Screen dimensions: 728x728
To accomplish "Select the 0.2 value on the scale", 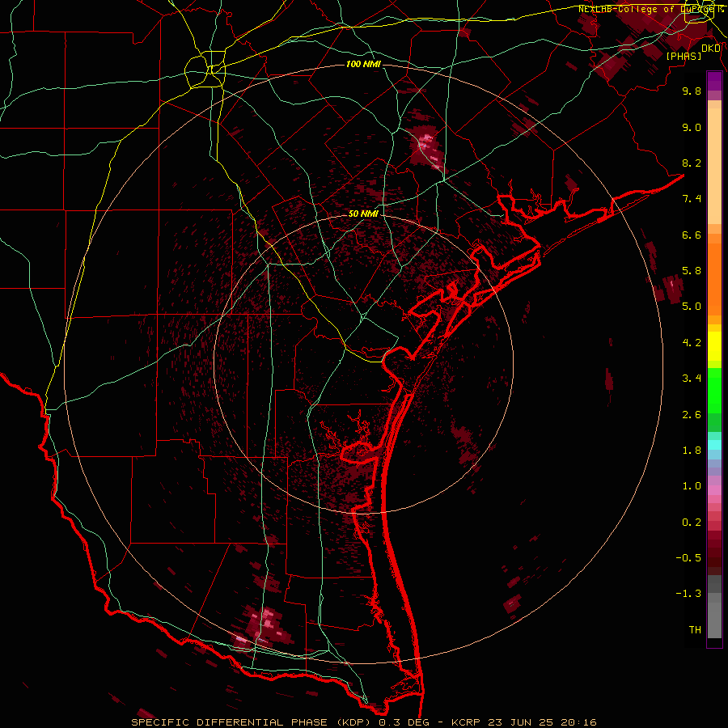I will [x=692, y=523].
